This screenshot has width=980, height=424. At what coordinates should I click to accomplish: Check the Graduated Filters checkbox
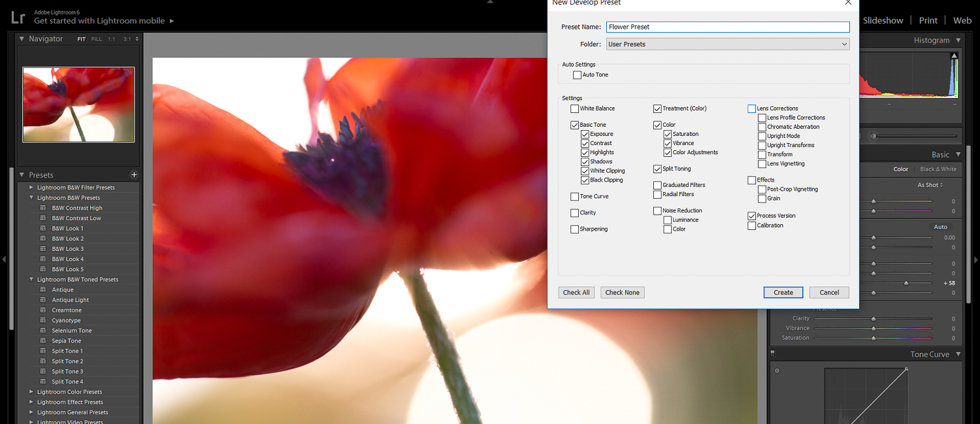pyautogui.click(x=657, y=185)
